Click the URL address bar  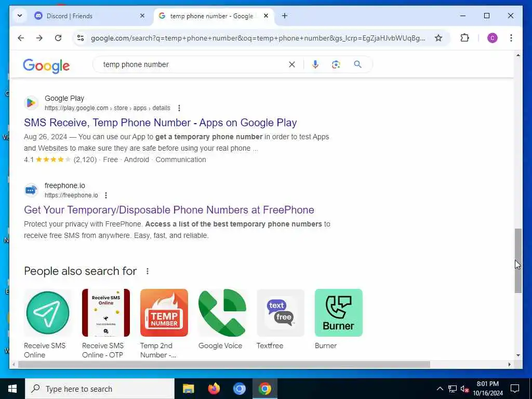pos(258,38)
